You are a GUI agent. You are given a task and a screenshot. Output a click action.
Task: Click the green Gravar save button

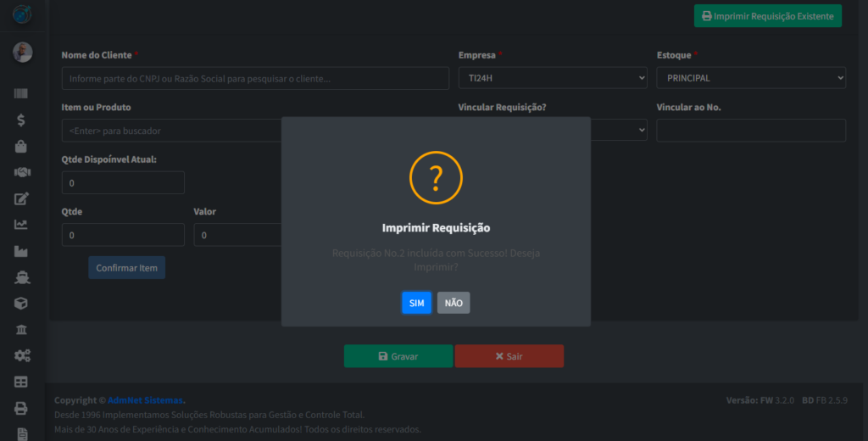tap(398, 356)
